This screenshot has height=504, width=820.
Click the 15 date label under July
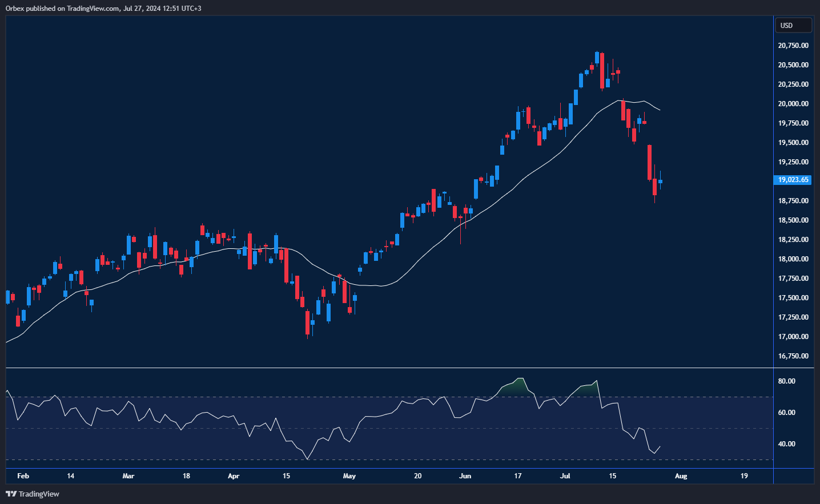tap(612, 476)
